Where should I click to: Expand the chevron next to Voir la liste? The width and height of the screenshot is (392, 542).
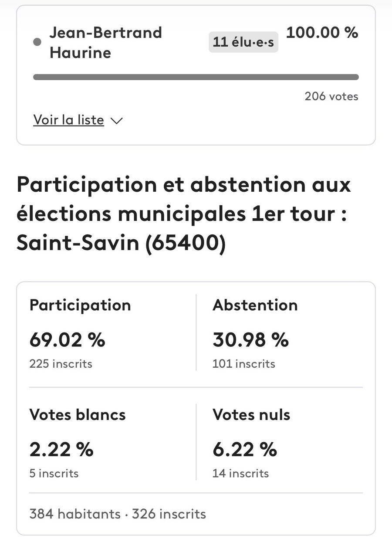[x=117, y=121]
